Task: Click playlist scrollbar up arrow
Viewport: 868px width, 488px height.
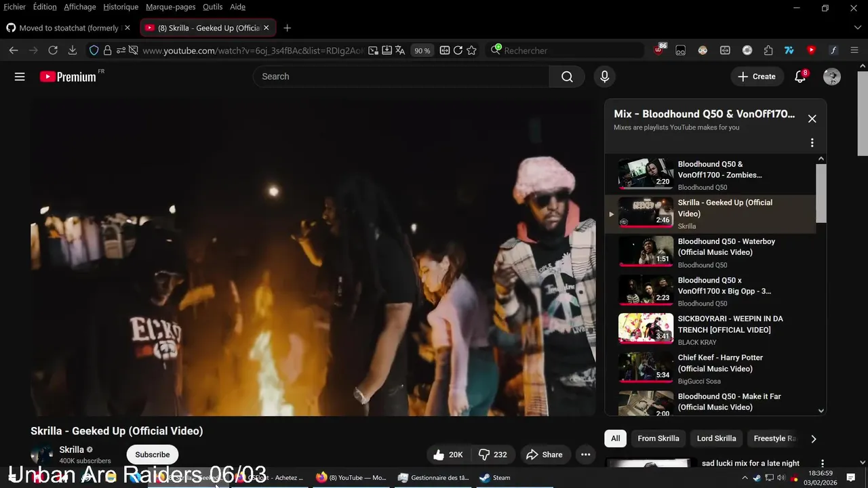Action: [x=821, y=159]
